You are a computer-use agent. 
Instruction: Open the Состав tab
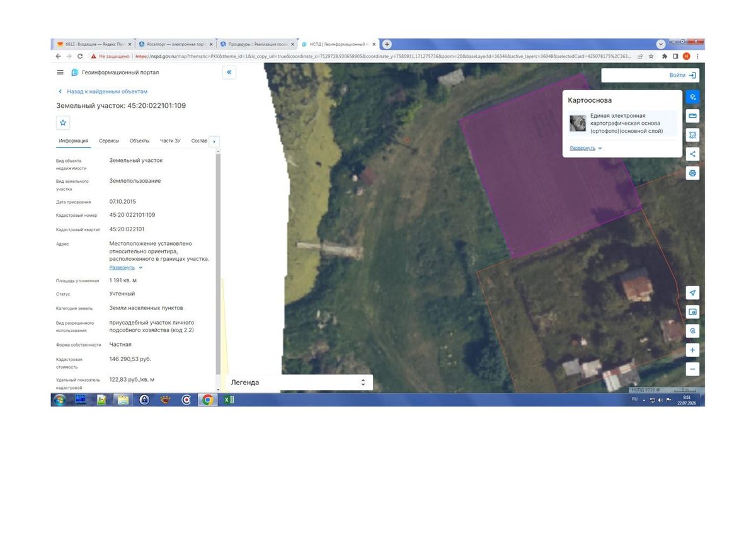click(199, 141)
